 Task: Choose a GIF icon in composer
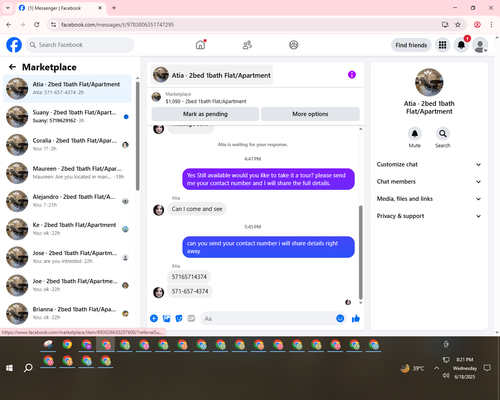[191, 318]
